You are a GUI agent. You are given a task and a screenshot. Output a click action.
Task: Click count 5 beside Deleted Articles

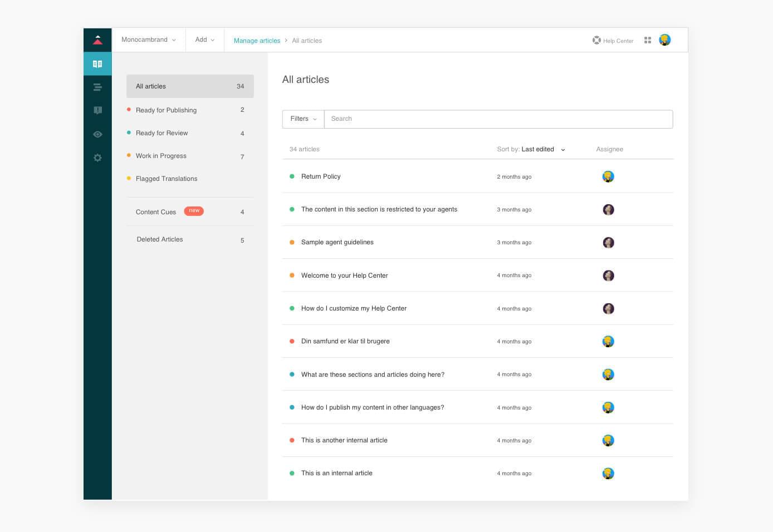click(x=242, y=240)
